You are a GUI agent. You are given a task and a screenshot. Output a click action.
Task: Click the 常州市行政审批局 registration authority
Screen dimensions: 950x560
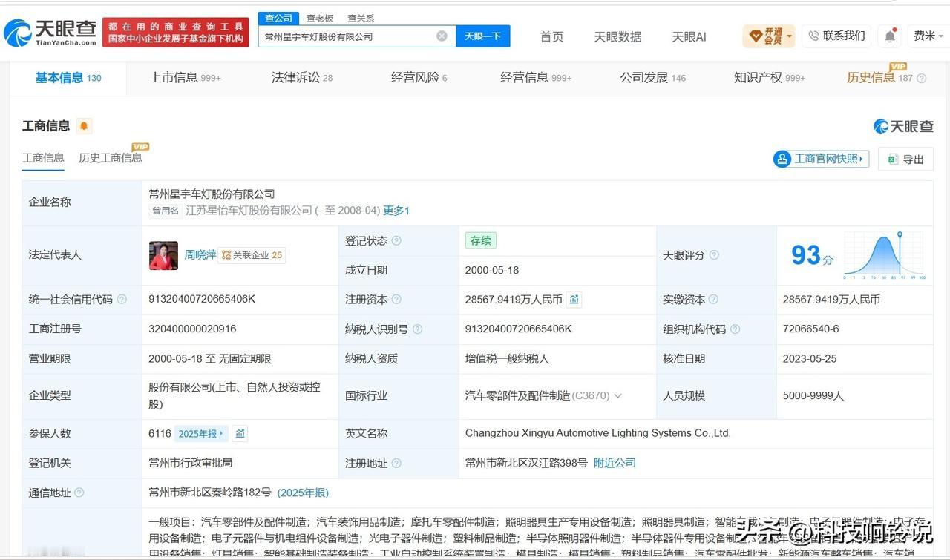point(191,462)
